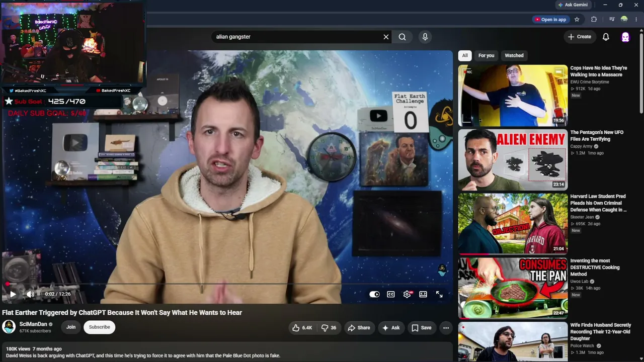The width and height of the screenshot is (644, 362).
Task: Click the Uwos Lab channel name
Action: point(579,282)
